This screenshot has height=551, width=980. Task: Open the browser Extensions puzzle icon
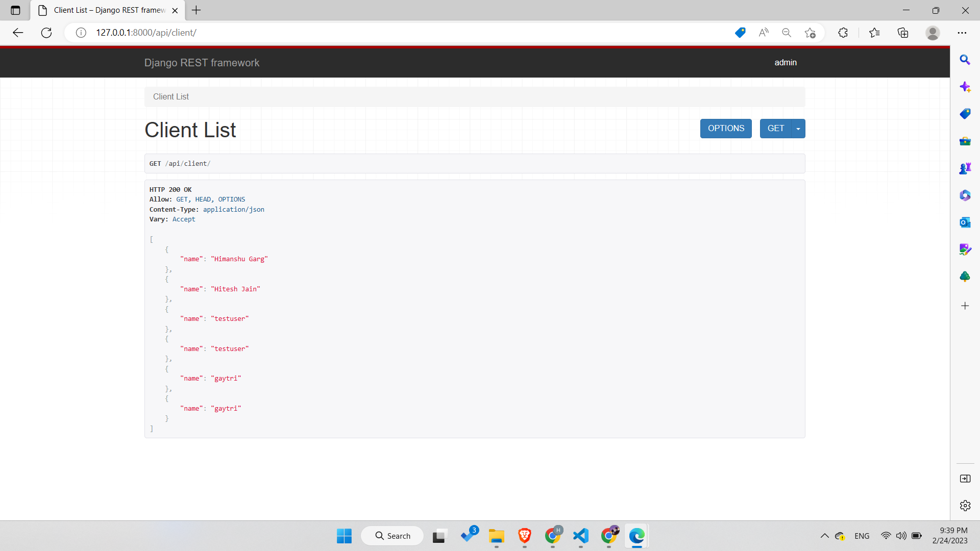coord(843,33)
